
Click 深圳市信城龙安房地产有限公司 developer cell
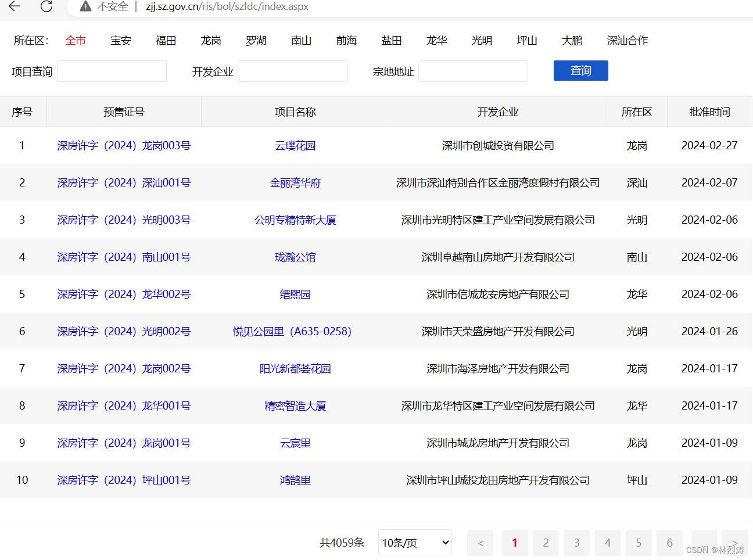click(498, 295)
